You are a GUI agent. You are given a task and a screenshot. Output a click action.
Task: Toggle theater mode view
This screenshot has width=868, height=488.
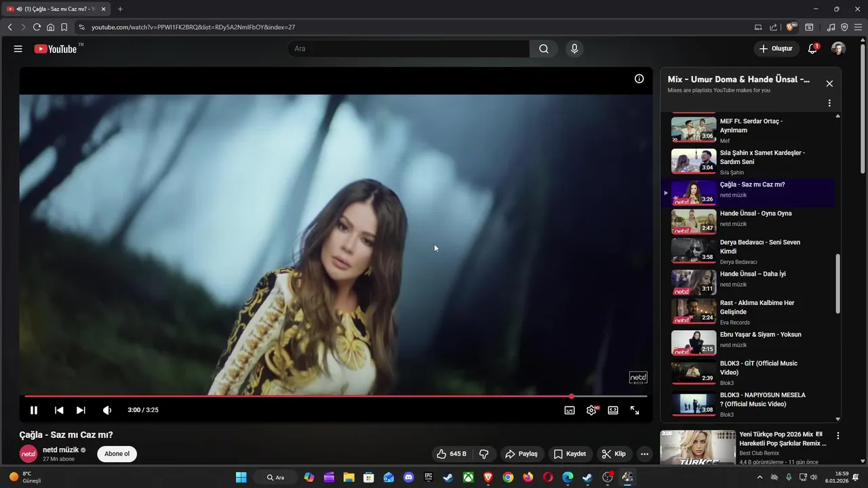click(x=613, y=410)
